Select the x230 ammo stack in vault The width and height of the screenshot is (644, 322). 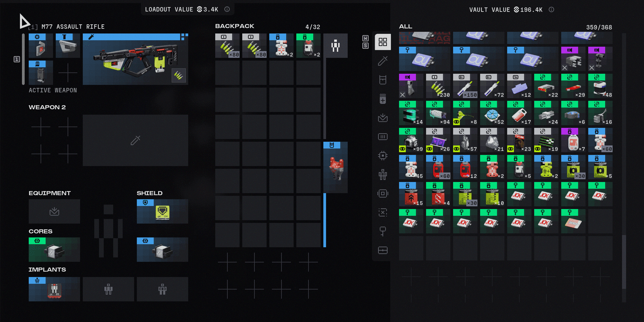coord(438,86)
